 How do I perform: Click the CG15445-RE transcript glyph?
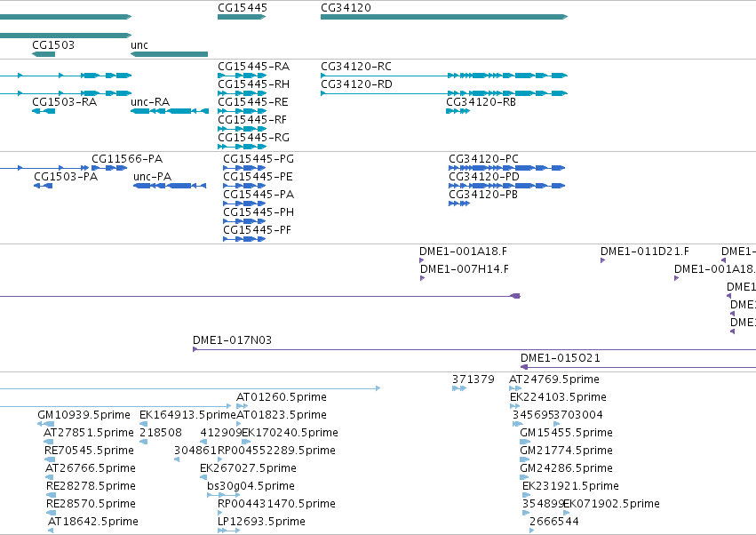[242, 111]
